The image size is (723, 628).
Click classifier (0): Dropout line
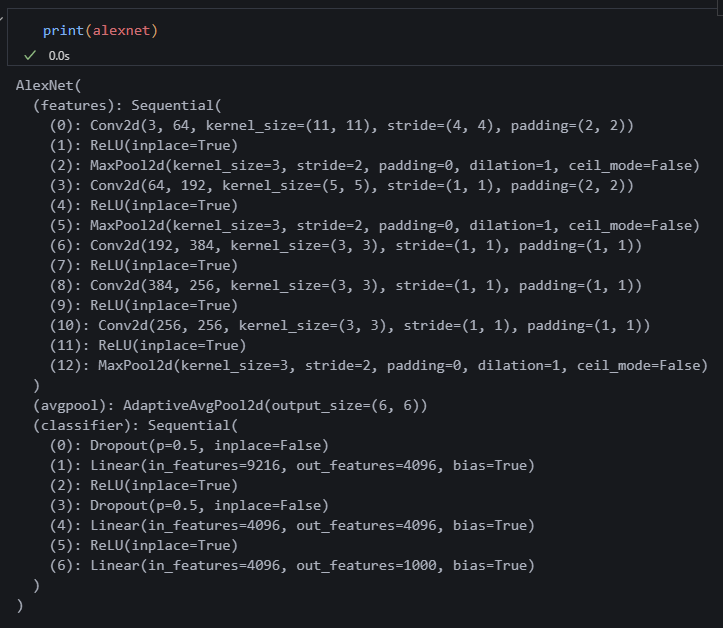(x=189, y=445)
